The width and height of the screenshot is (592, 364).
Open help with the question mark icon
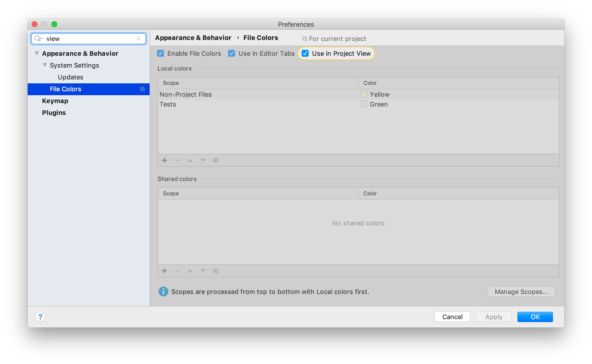point(40,317)
